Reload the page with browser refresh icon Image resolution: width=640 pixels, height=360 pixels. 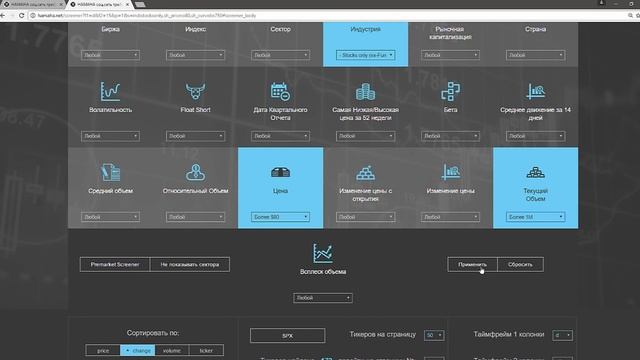21,16
